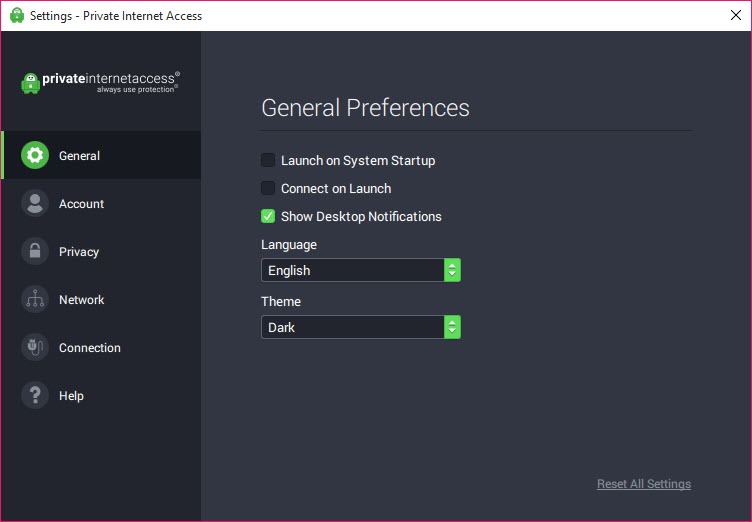Click the Reset All Settings link
The height and width of the screenshot is (522, 752).
[x=644, y=484]
